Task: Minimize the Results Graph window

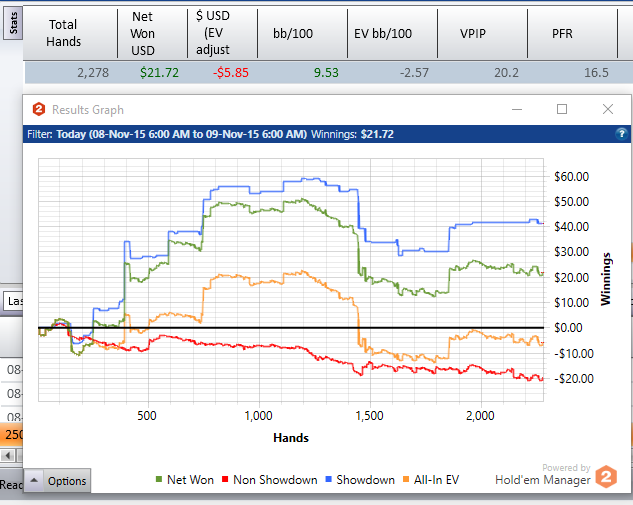Action: click(x=517, y=109)
